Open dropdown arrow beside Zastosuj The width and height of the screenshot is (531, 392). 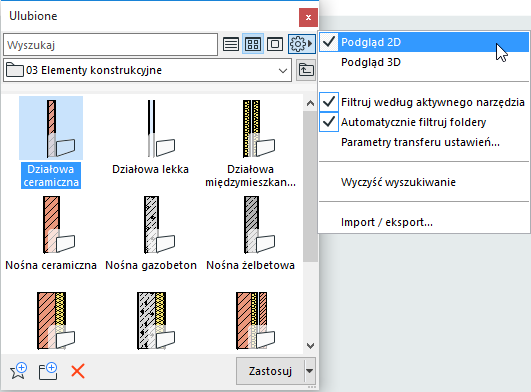(x=310, y=371)
